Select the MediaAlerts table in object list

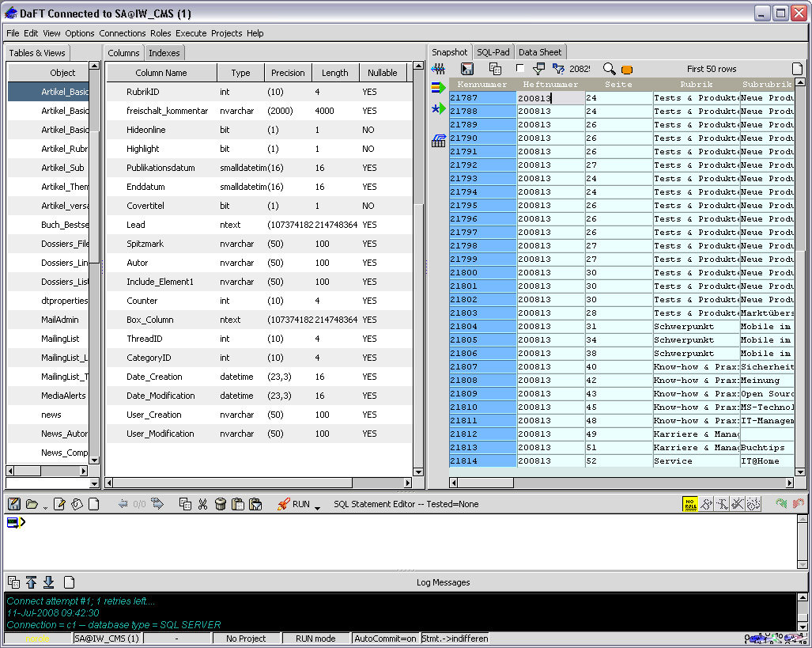tap(48, 396)
